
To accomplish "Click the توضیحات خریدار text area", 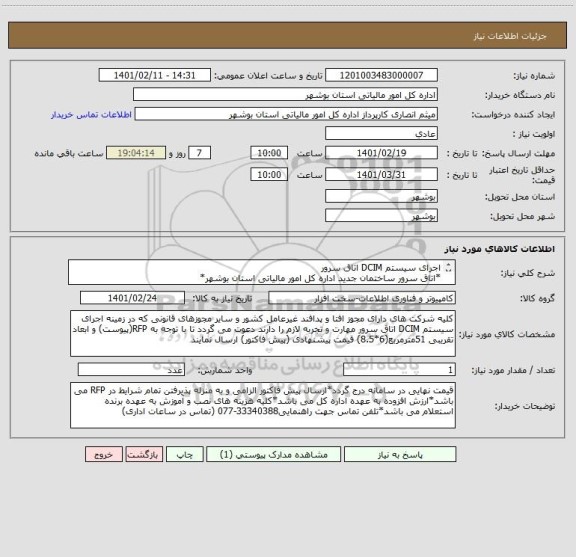I will pos(263,405).
